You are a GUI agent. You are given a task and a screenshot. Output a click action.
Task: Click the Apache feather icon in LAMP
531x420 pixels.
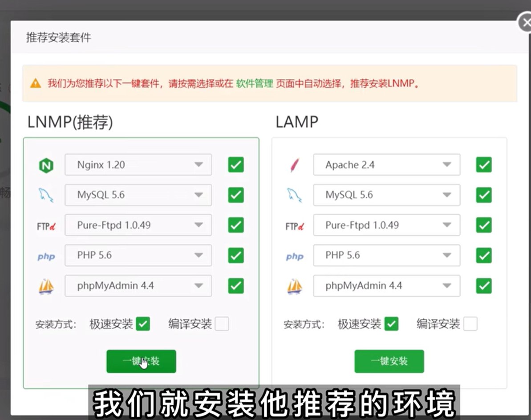(294, 166)
